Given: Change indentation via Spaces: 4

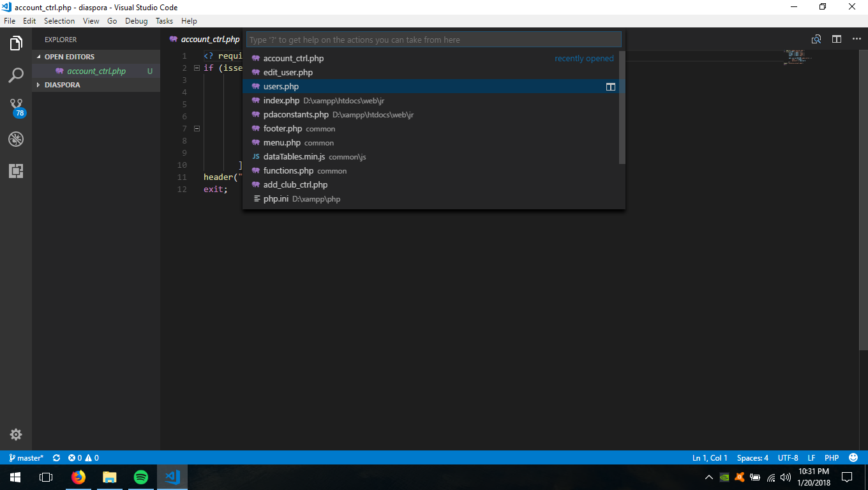Looking at the screenshot, I should [x=752, y=457].
